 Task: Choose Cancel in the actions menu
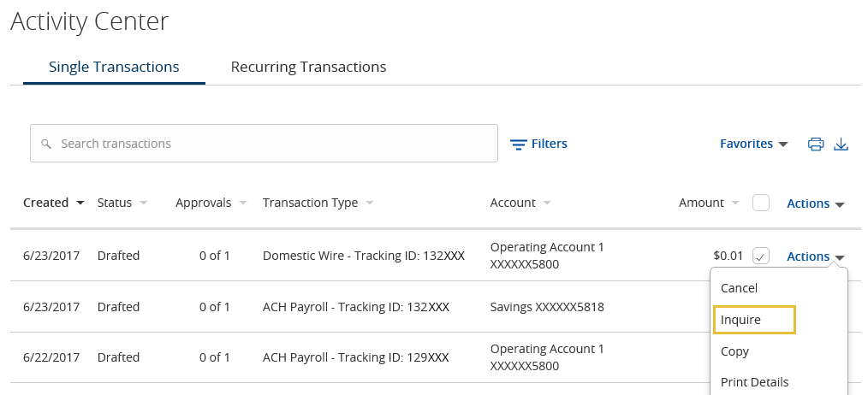tap(739, 288)
